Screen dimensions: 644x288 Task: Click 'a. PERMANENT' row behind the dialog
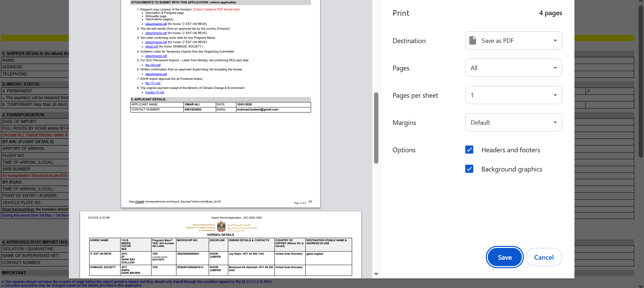(x=35, y=91)
